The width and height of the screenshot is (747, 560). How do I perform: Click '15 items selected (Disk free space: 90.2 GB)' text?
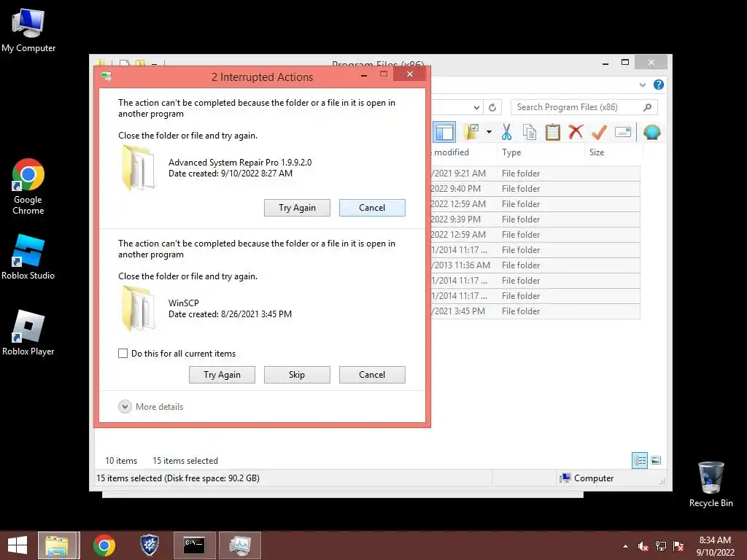(x=178, y=478)
